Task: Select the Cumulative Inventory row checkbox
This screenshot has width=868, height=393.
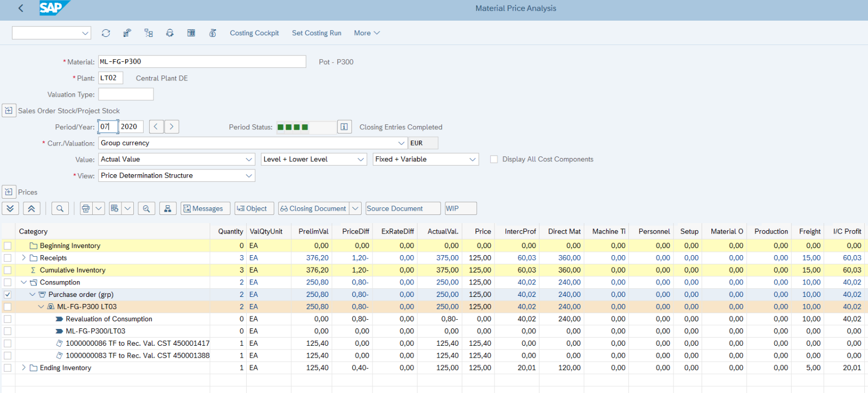Action: (8, 270)
